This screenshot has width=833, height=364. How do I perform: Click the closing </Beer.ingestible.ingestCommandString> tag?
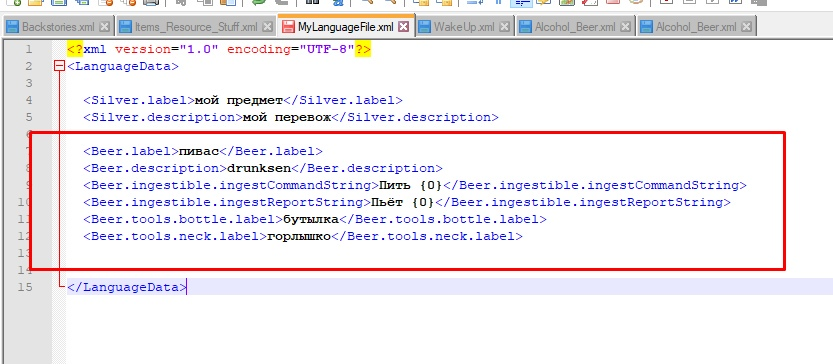pos(594,185)
